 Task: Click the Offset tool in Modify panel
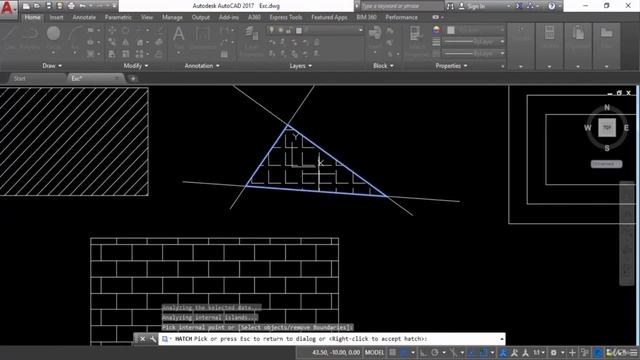click(160, 54)
